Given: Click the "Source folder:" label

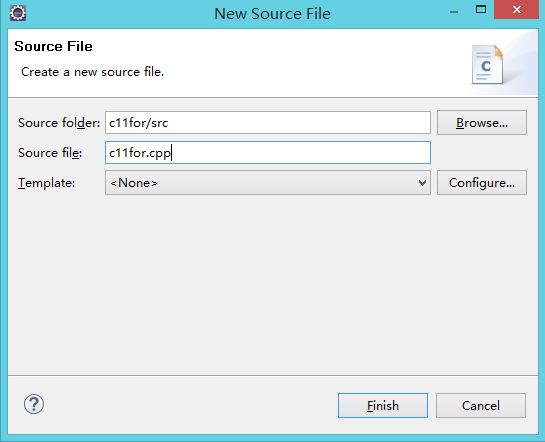Looking at the screenshot, I should [59, 123].
